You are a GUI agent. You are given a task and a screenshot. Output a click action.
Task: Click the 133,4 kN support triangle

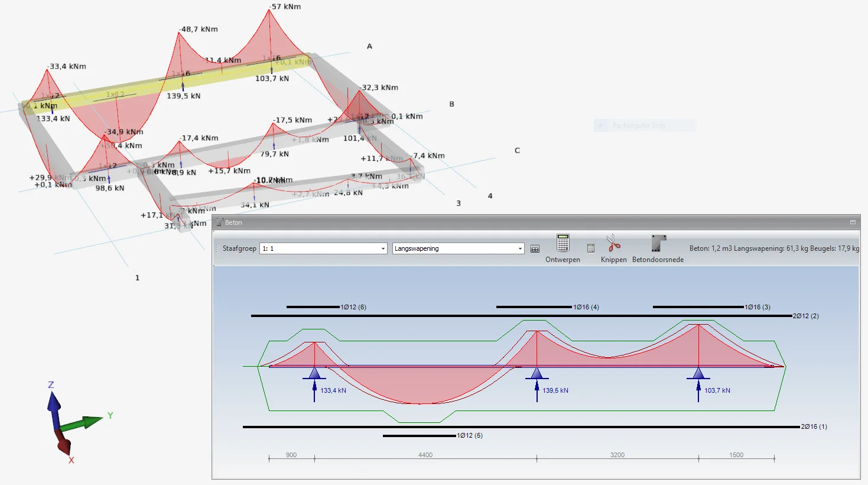click(314, 373)
